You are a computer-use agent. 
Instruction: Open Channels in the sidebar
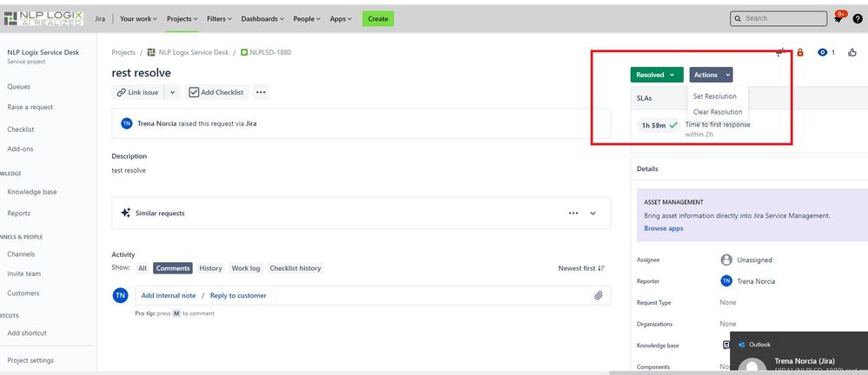pyautogui.click(x=21, y=253)
